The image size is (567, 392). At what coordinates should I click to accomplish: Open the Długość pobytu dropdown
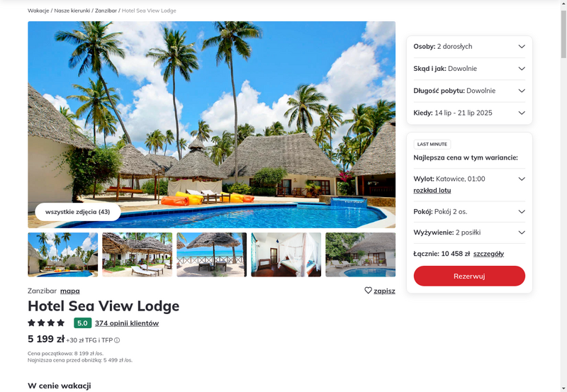pyautogui.click(x=469, y=91)
